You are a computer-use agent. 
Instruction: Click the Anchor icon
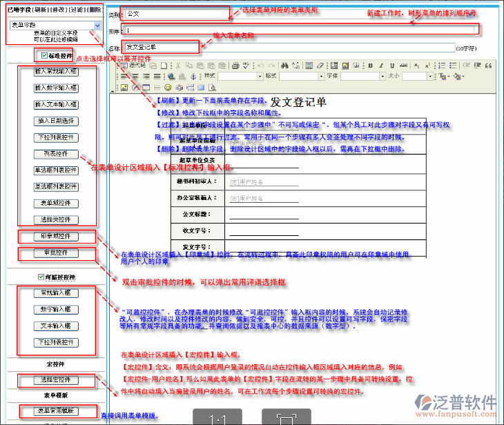click(193, 77)
